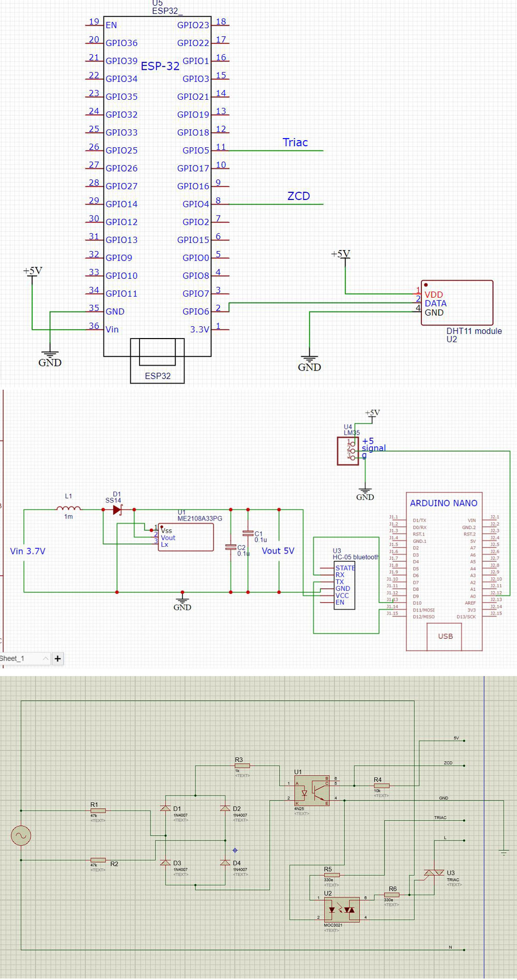Screen dimensions: 517x980
Task: Select the TRIAC U3 symbol
Action: click(x=434, y=873)
